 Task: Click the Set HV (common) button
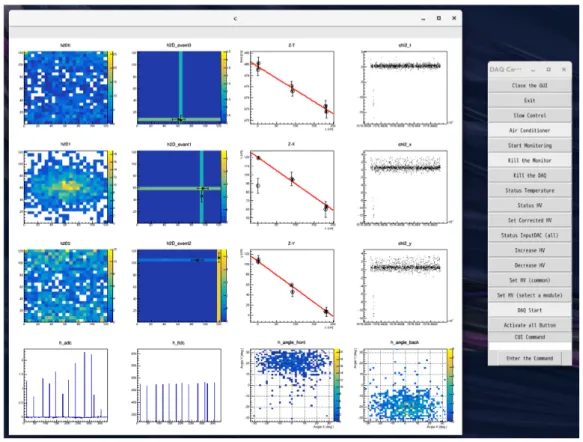click(529, 280)
